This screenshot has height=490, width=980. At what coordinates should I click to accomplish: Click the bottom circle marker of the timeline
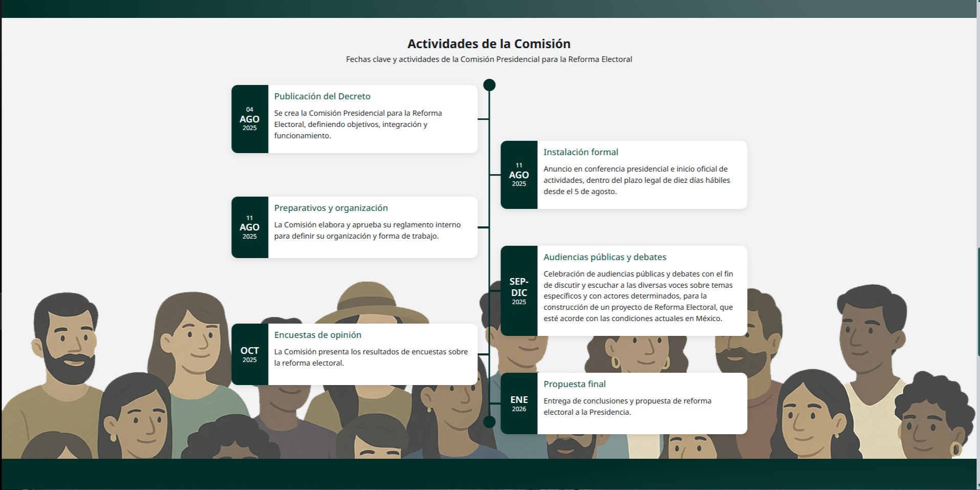(x=489, y=422)
